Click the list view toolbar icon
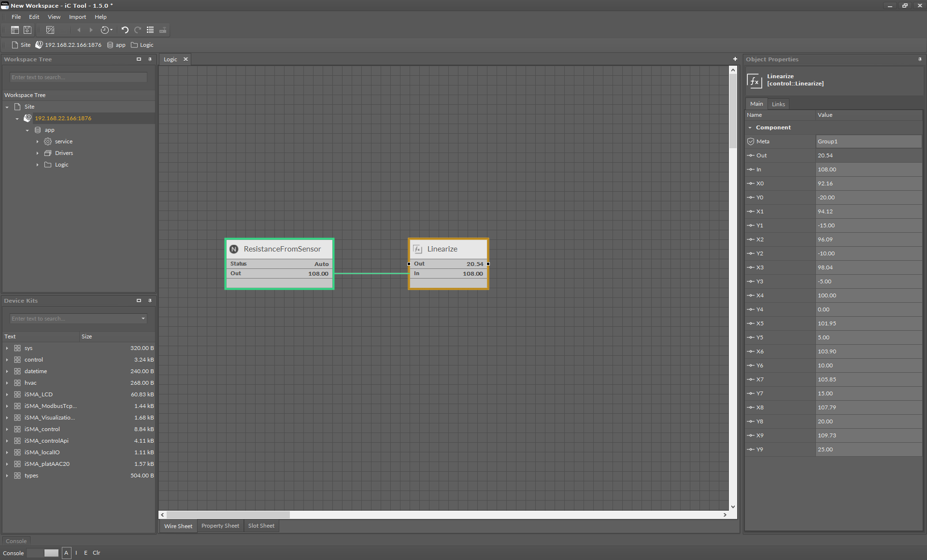This screenshot has height=560, width=927. click(150, 30)
